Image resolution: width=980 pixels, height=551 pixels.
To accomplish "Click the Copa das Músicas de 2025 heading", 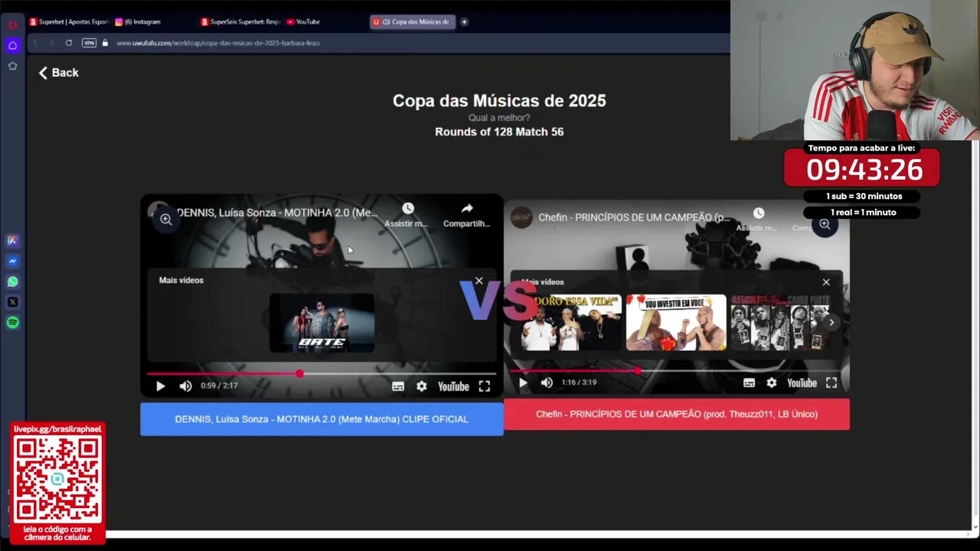I will click(499, 100).
